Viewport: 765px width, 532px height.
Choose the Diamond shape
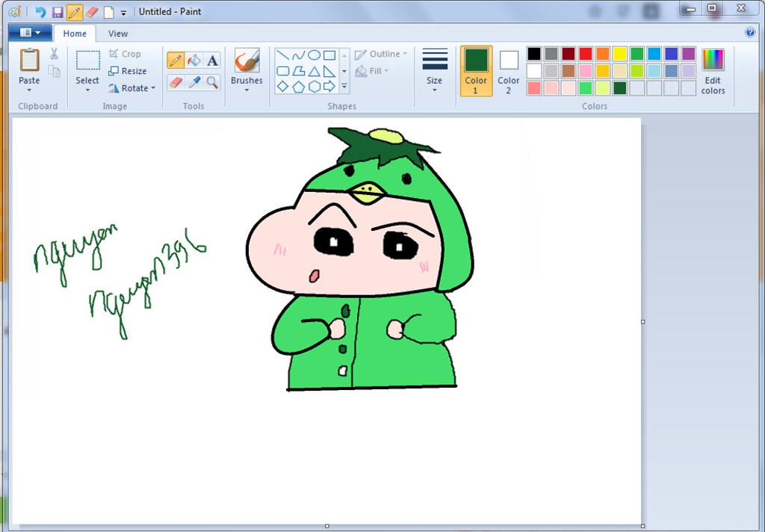[283, 87]
